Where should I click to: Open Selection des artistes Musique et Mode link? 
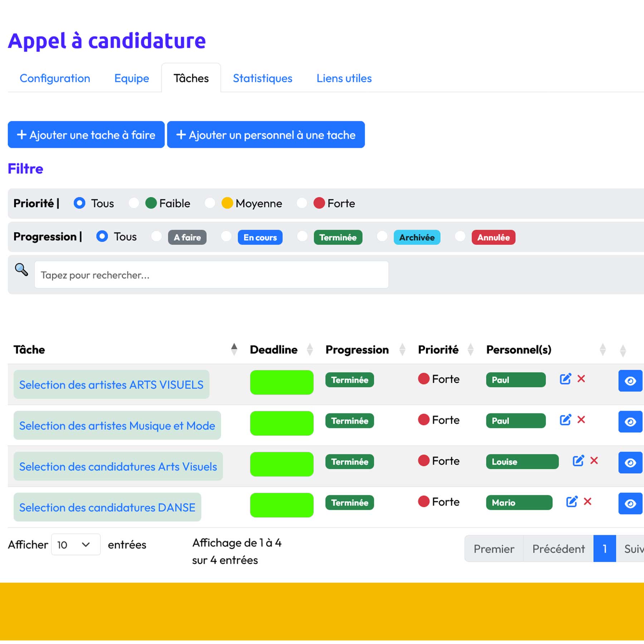117,426
